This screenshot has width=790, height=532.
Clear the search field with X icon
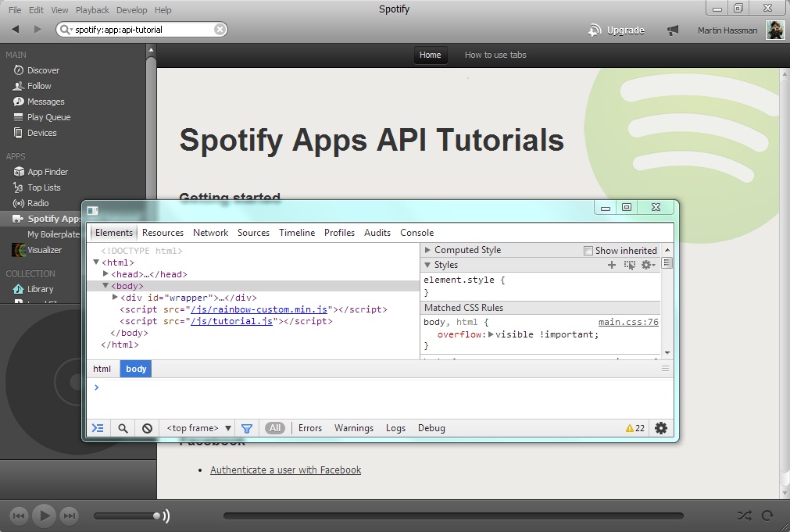[220, 30]
